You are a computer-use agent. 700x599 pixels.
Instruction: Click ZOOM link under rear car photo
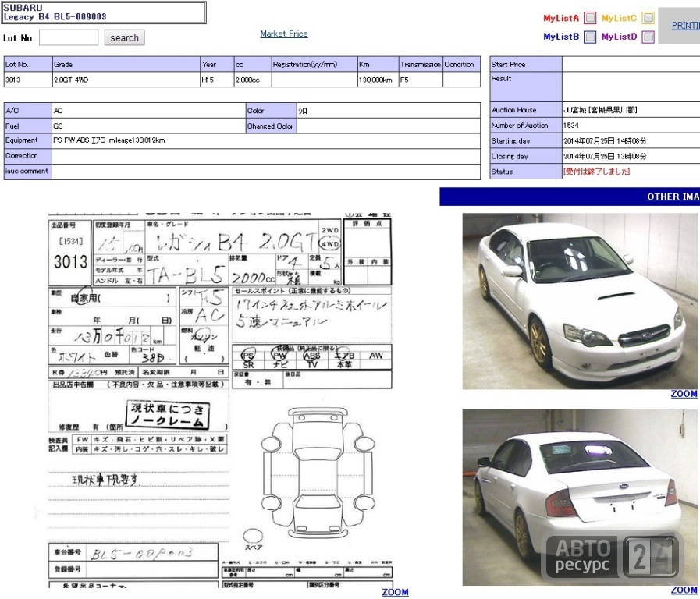[684, 590]
